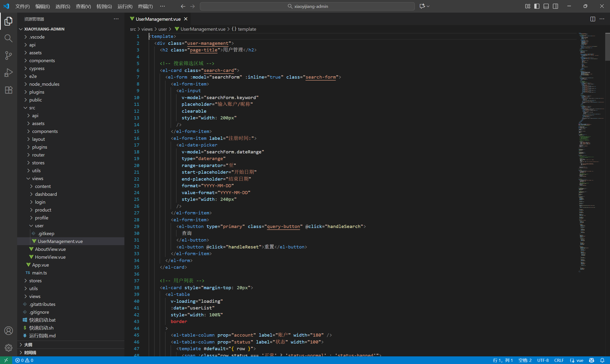Show errors and warnings count in status bar
This screenshot has height=364, width=610.
pos(24,360)
